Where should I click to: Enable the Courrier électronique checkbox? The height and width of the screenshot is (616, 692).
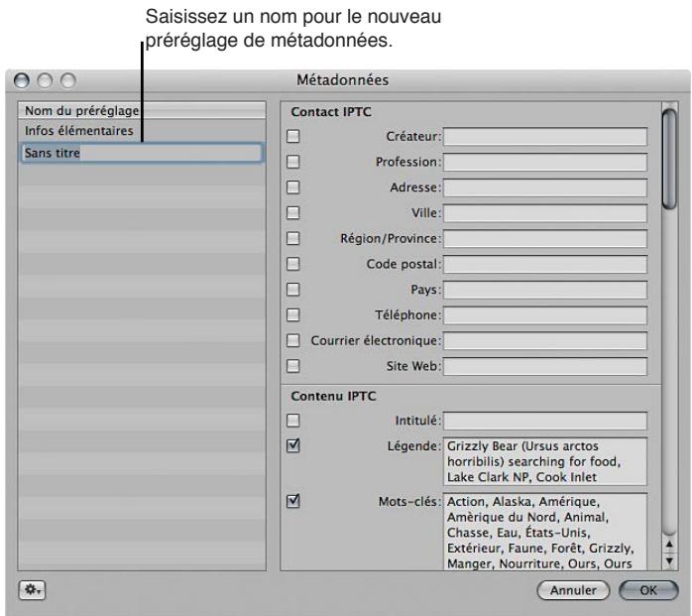pos(293,340)
